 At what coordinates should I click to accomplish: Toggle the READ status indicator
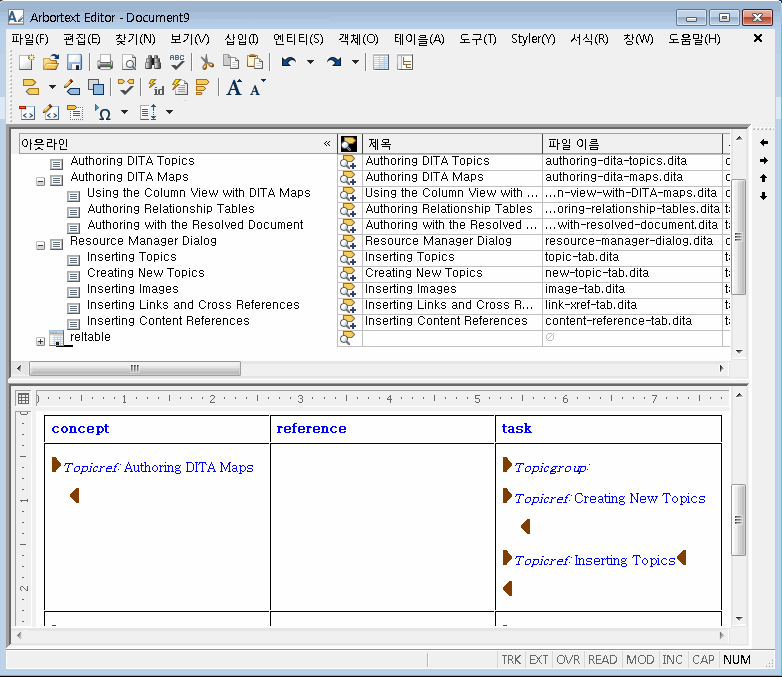pyautogui.click(x=602, y=660)
